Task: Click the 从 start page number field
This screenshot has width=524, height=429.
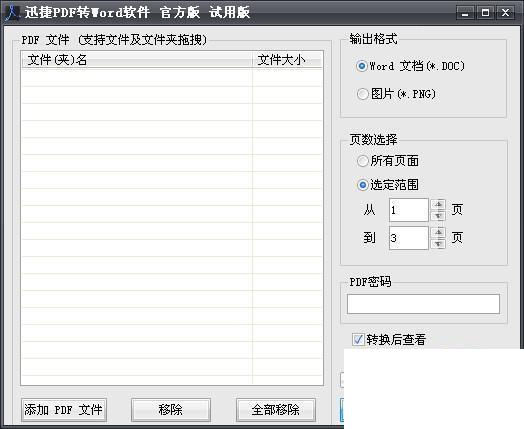Action: [408, 210]
